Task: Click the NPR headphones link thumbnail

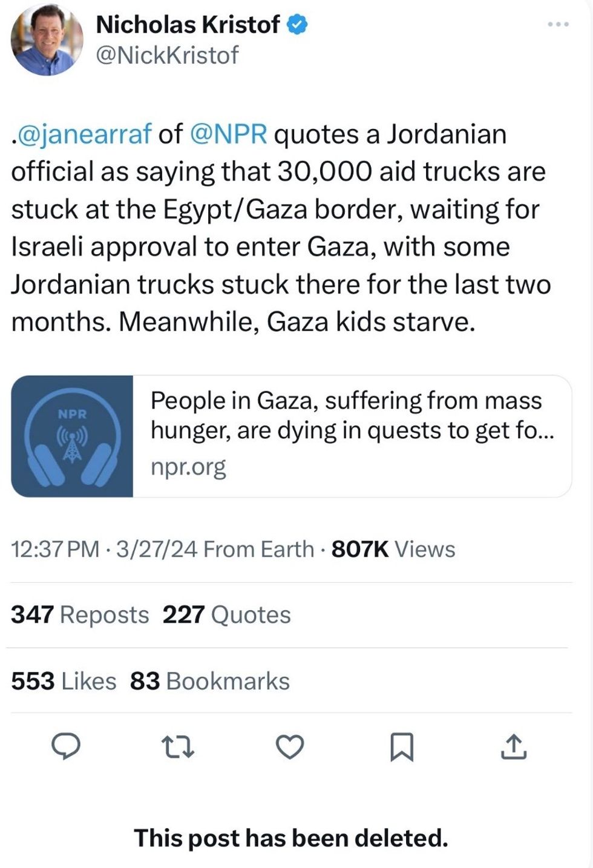Action: pos(72,436)
